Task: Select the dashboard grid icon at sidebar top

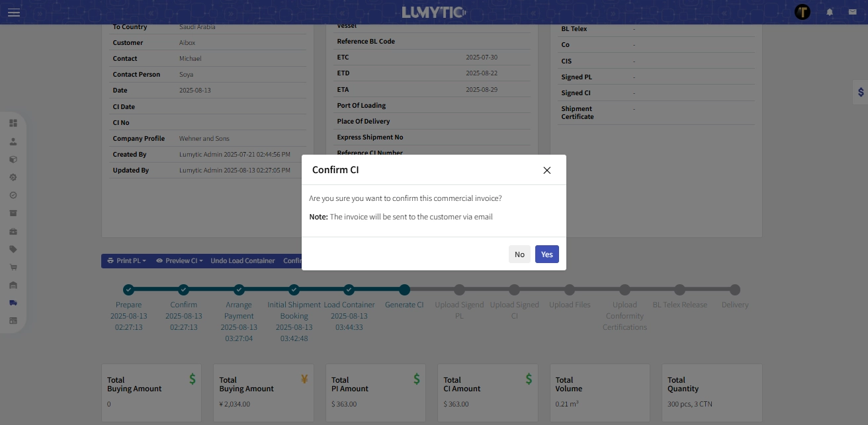Action: point(13,123)
